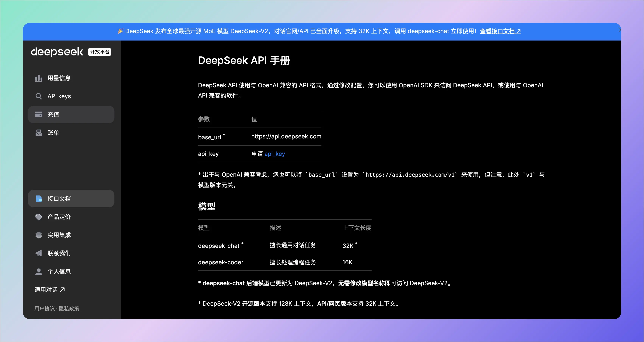Open the 账单 sidebar entry
The width and height of the screenshot is (644, 342).
click(53, 133)
